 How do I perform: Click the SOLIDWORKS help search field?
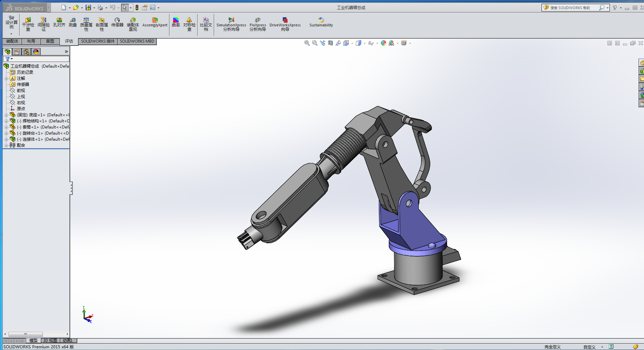(x=574, y=7)
